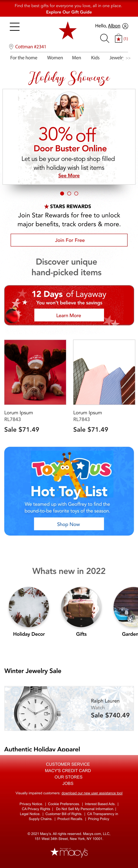Select the second carousel dot
The width and height of the screenshot is (138, 868).
click(69, 193)
